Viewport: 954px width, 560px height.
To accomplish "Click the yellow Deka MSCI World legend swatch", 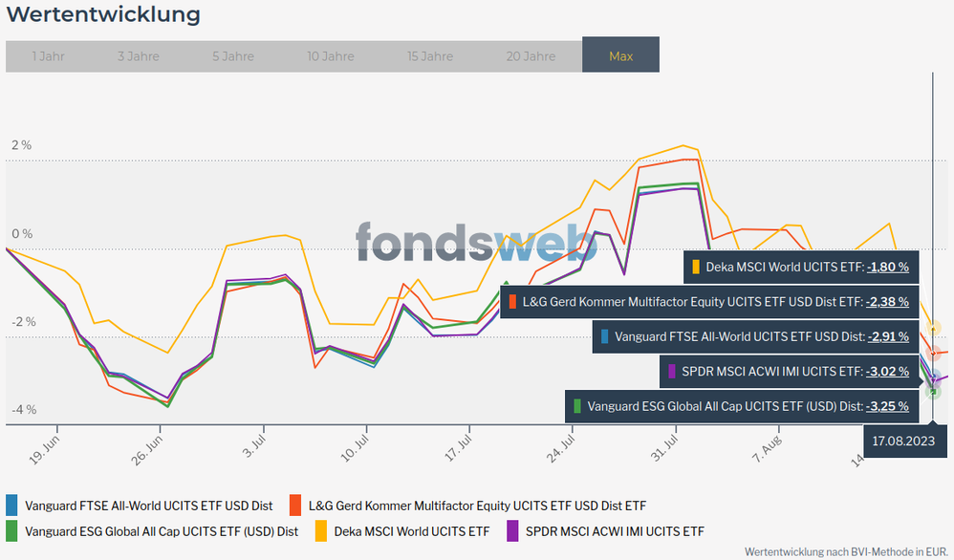I will coord(320,531).
